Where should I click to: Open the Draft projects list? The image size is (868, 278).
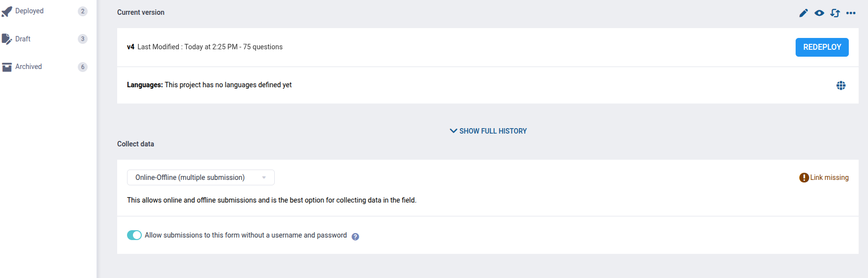click(x=23, y=39)
